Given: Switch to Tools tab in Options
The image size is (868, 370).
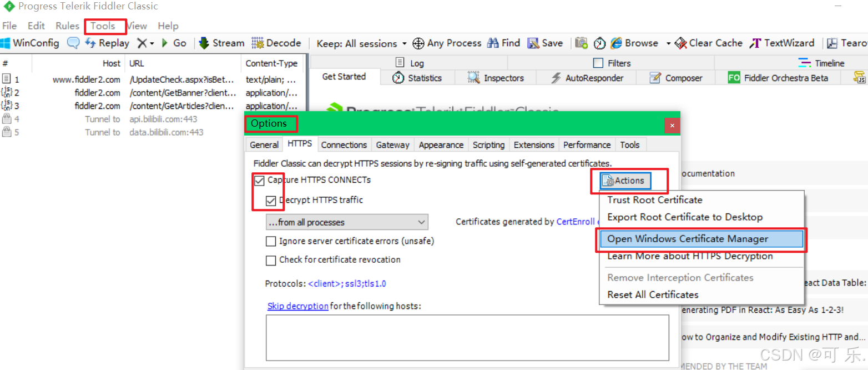Looking at the screenshot, I should point(630,145).
